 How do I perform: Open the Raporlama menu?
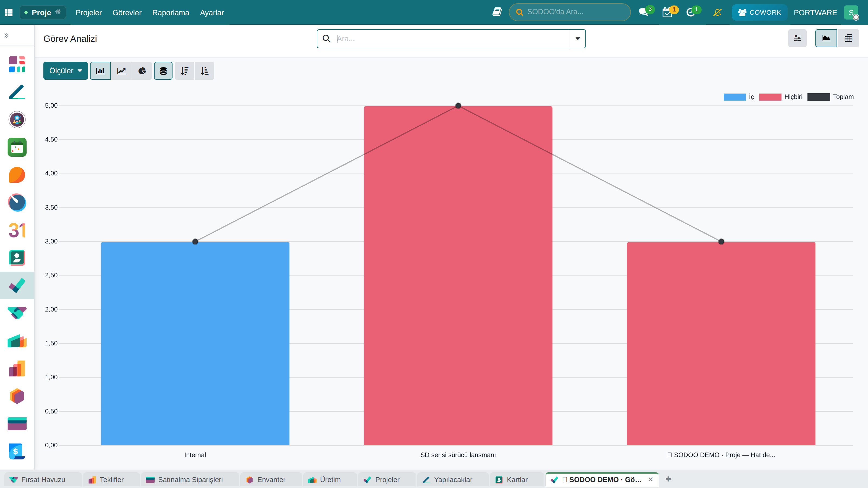click(x=171, y=12)
